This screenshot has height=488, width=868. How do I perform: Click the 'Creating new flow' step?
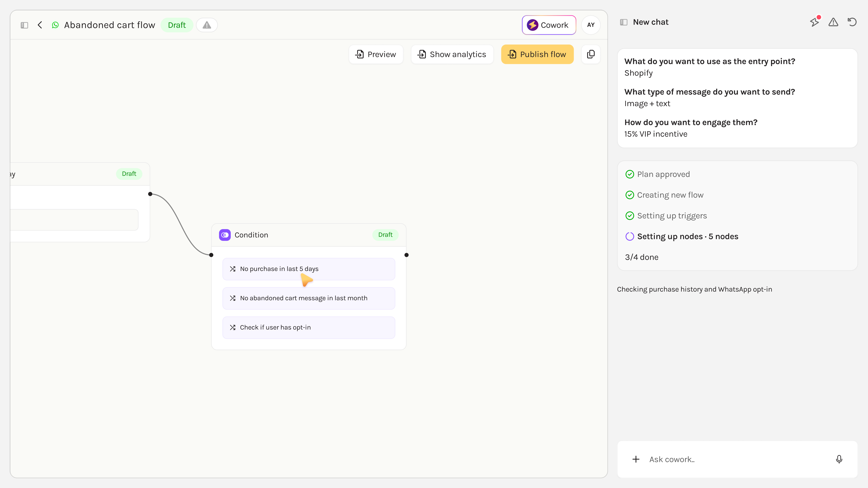[x=670, y=195]
